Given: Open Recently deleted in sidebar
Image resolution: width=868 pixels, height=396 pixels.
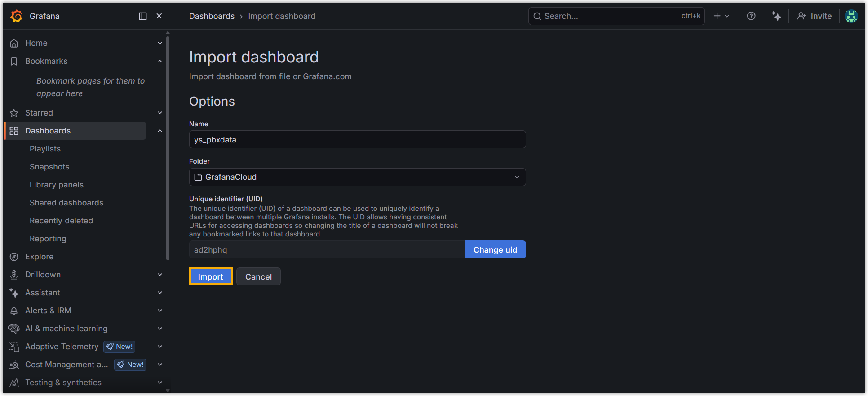Looking at the screenshot, I should (61, 221).
